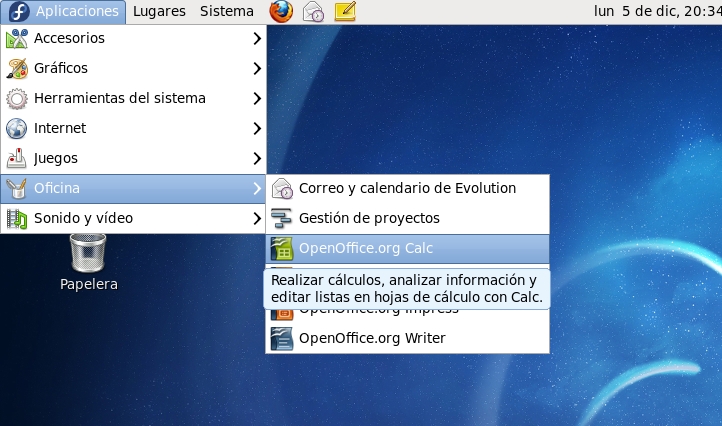Select the Gráficos category
Viewport: 722px width, 426px height.
[x=134, y=68]
